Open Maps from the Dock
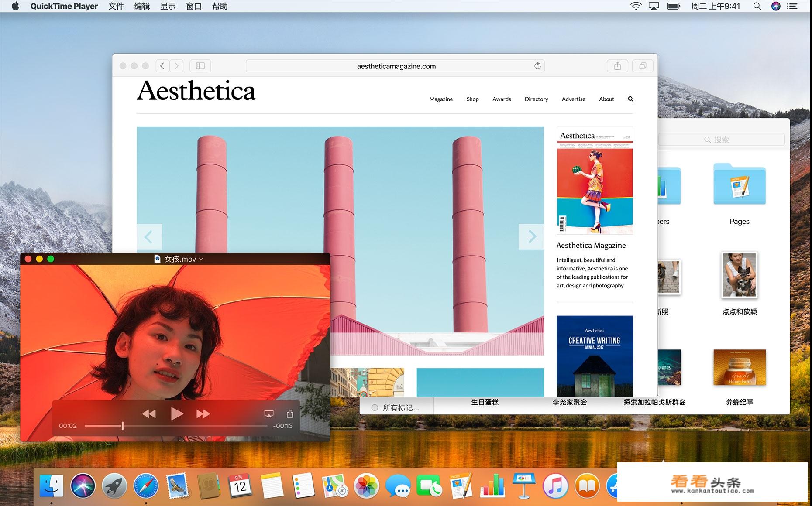Viewport: 812px width, 506px height. tap(335, 485)
